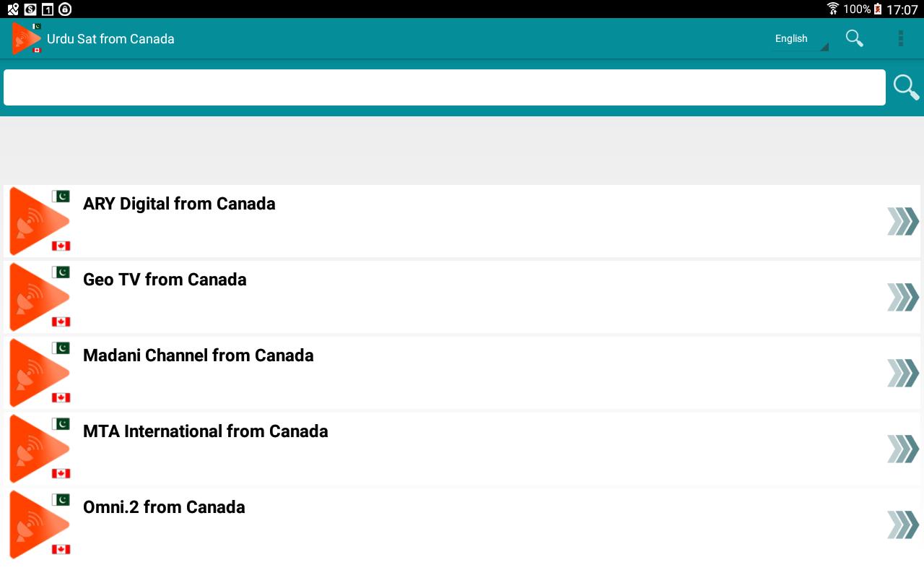Expand Madani Channel using its chevron arrows

pyautogui.click(x=902, y=373)
